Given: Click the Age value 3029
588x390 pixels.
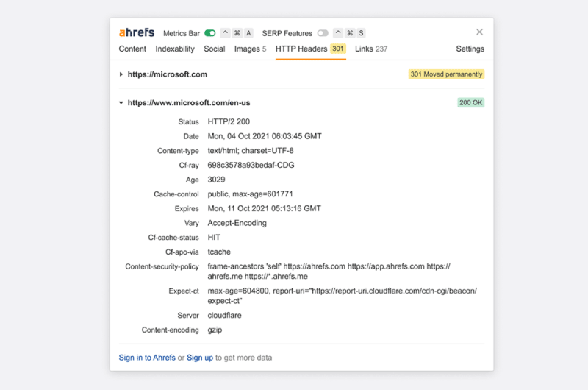Looking at the screenshot, I should pos(216,180).
